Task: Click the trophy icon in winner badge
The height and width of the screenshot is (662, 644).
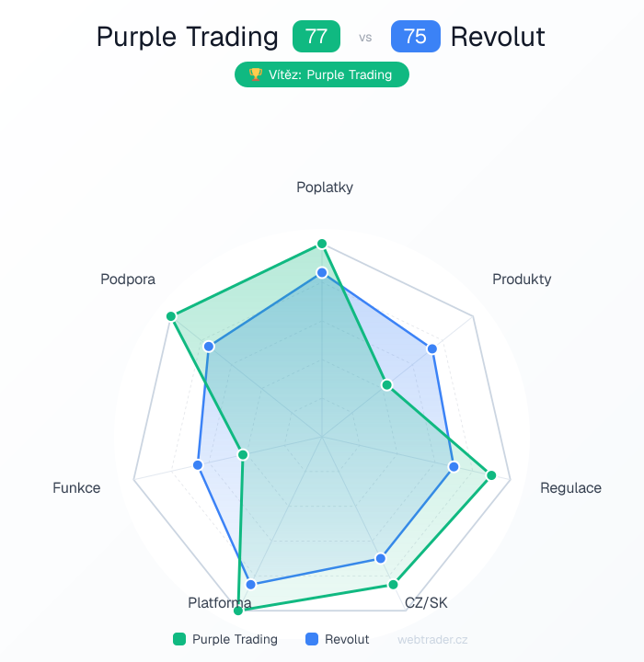Action: [x=256, y=74]
